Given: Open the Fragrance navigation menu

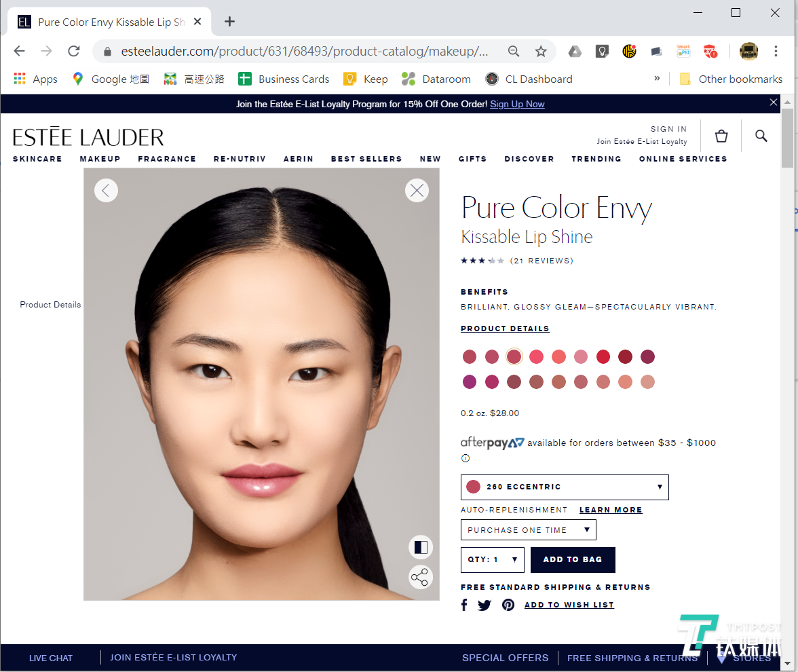Looking at the screenshot, I should coord(167,159).
